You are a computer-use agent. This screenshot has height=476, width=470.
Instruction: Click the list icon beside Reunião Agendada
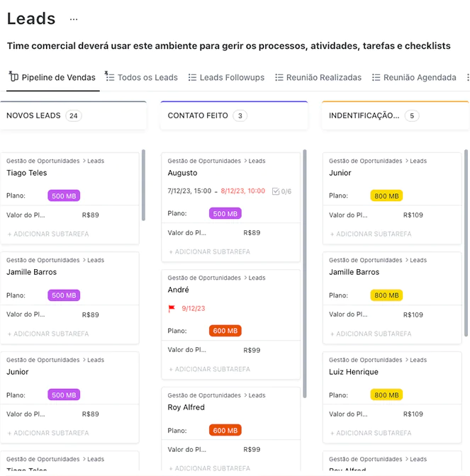point(376,78)
